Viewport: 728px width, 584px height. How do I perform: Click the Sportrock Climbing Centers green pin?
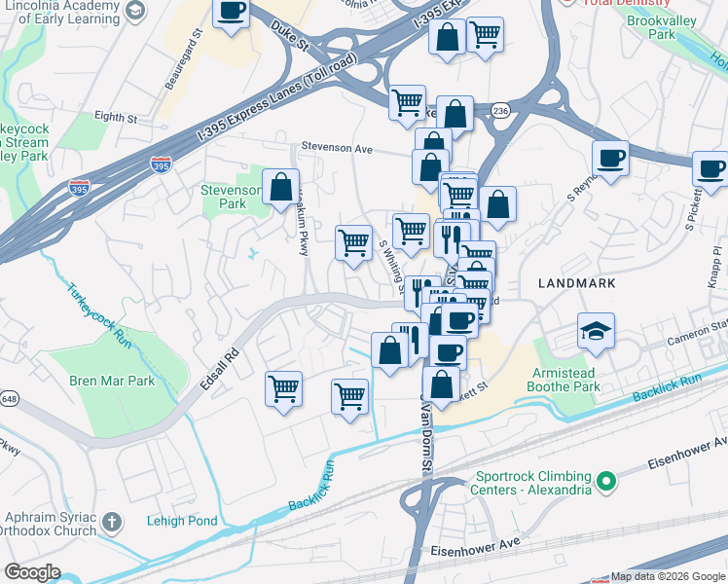(x=606, y=482)
